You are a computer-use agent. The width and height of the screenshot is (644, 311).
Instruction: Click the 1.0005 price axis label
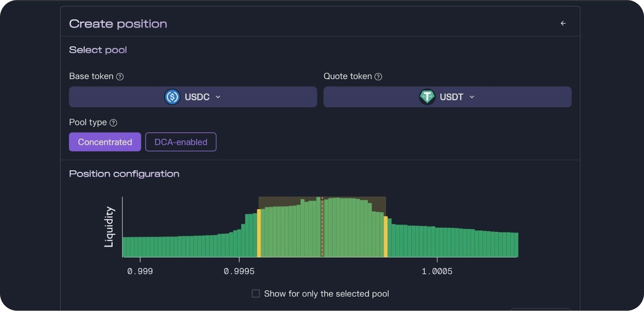coord(437,272)
